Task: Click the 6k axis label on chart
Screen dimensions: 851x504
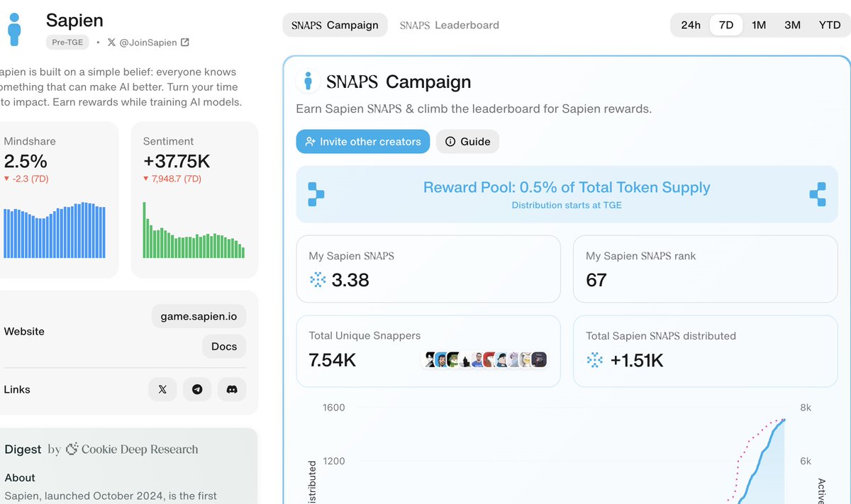Action: click(806, 461)
